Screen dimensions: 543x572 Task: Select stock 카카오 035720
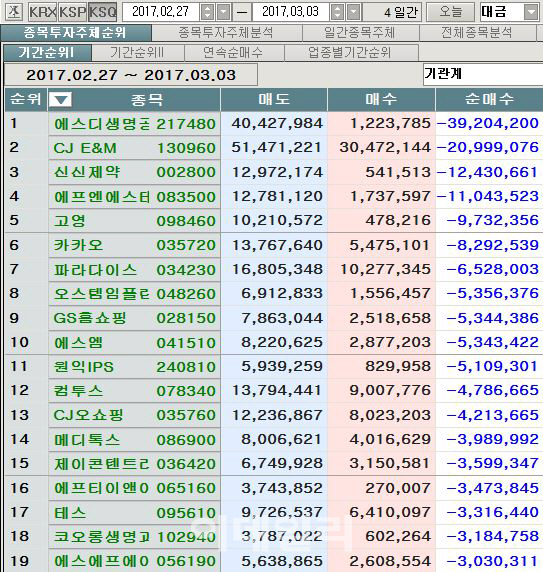pos(134,245)
